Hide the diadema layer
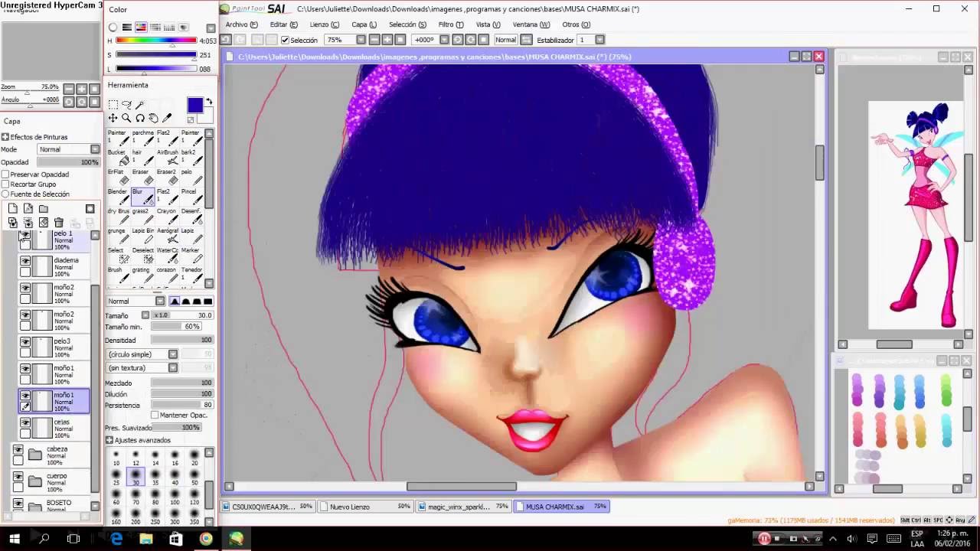Viewport: 980px width, 551px height. [x=25, y=261]
